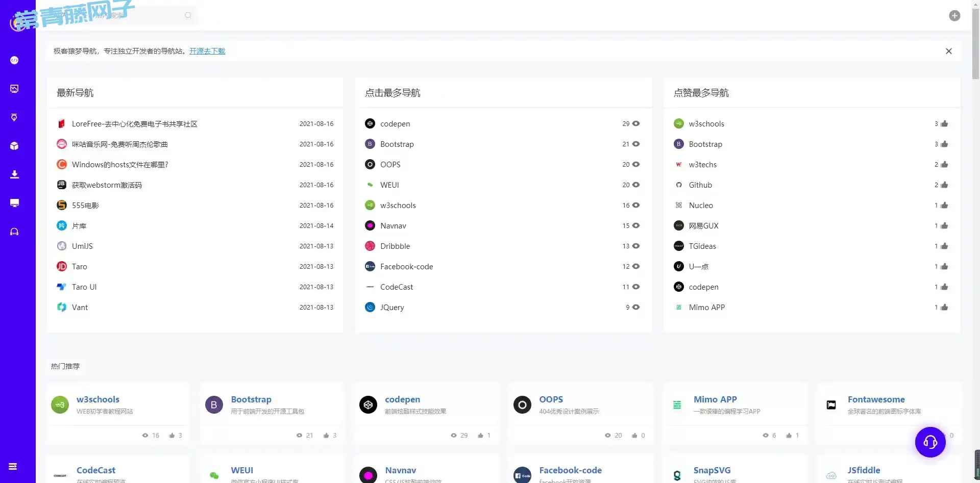
Task: Click the search input field at top
Action: tap(143, 15)
